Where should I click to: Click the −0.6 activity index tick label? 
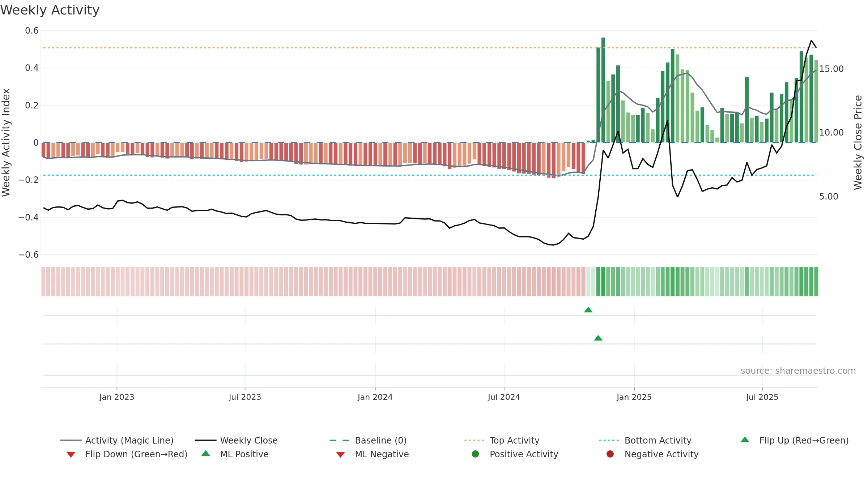point(29,255)
